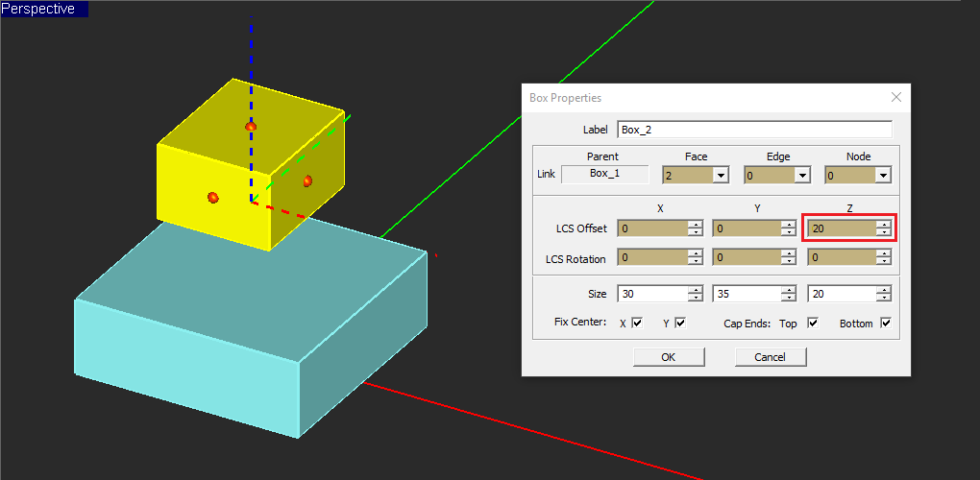Viewport: 980px width, 480px height.
Task: Click the orange grip on the yellow box top face
Action: (x=251, y=127)
